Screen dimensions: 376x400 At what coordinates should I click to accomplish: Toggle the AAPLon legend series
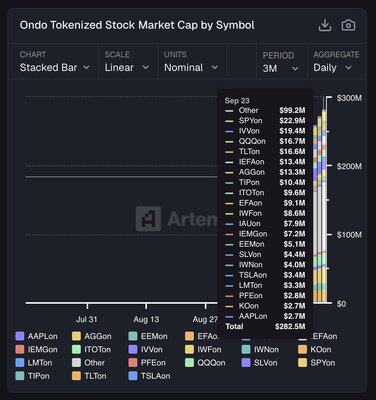(x=37, y=336)
